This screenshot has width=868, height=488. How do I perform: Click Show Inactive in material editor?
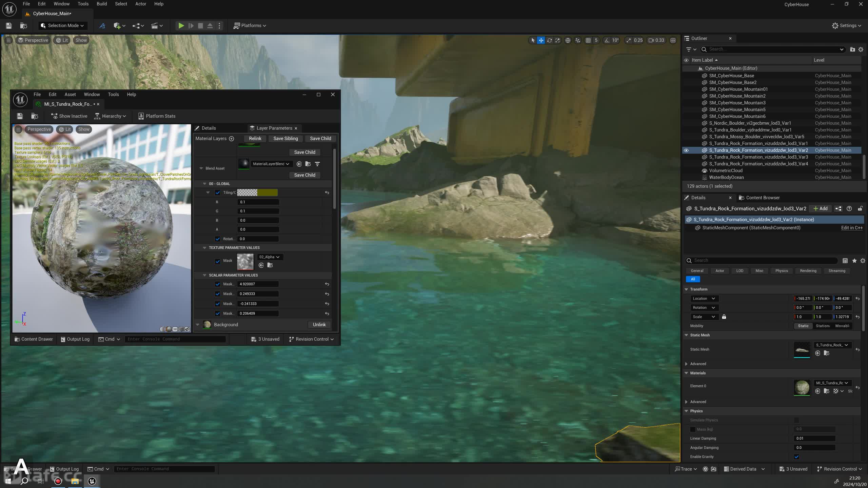[x=69, y=116]
